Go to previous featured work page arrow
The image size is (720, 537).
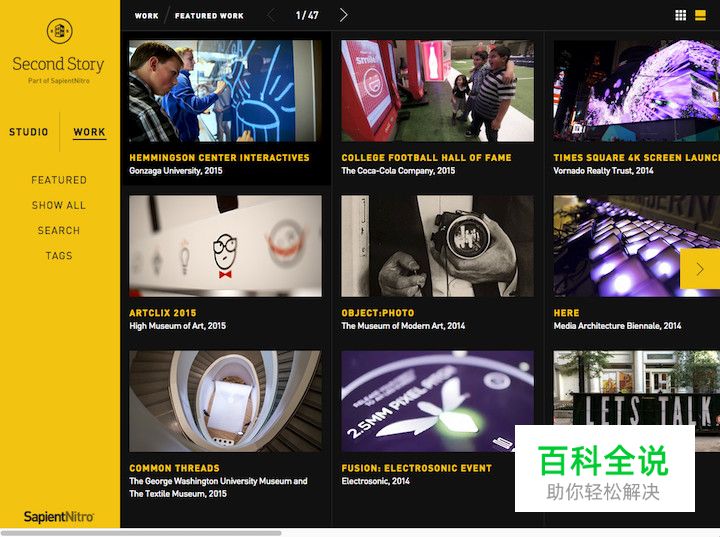(x=271, y=15)
